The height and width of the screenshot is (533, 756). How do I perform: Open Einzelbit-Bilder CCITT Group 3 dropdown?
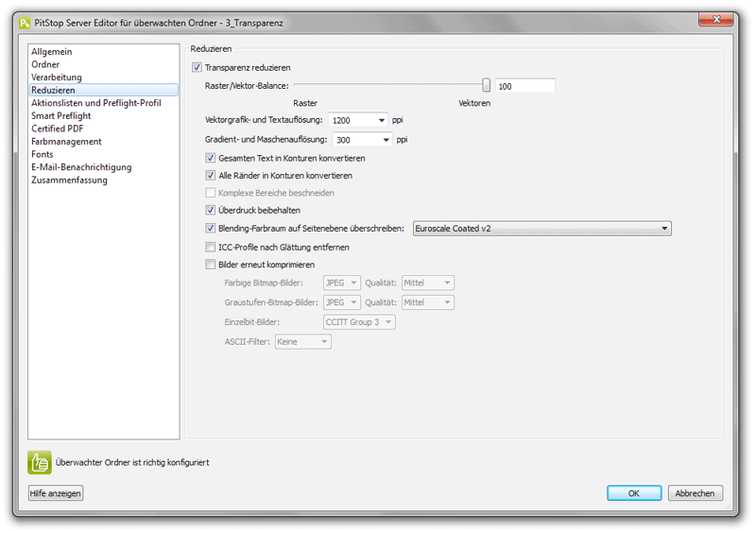359,322
